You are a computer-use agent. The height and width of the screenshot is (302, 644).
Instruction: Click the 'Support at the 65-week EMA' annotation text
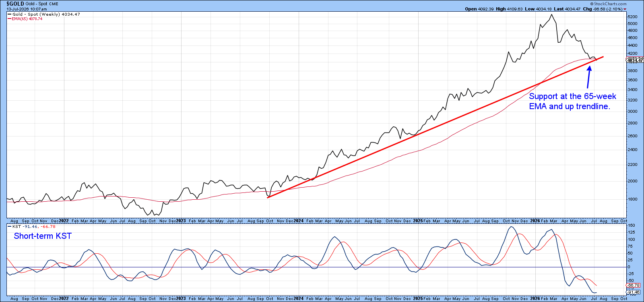[572, 101]
